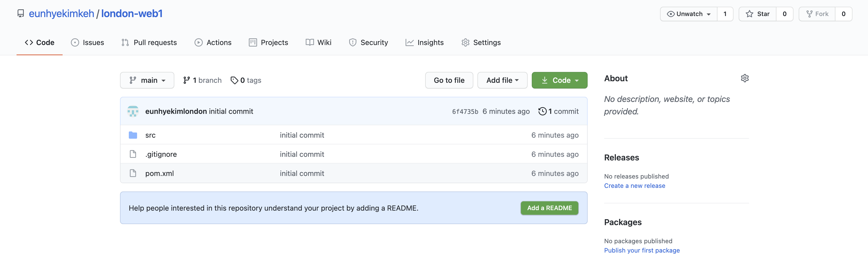The width and height of the screenshot is (868, 266).
Task: Click the 6 minutes ago timestamp for src
Action: 555,135
